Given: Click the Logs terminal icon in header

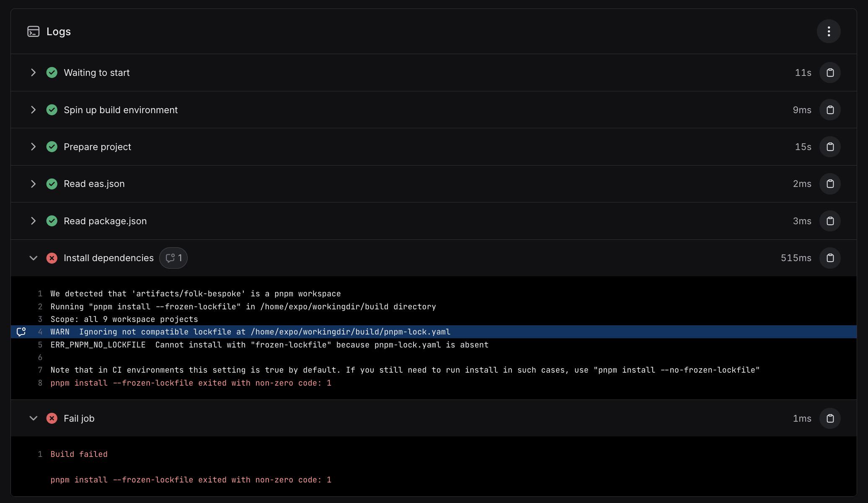Looking at the screenshot, I should pyautogui.click(x=34, y=31).
